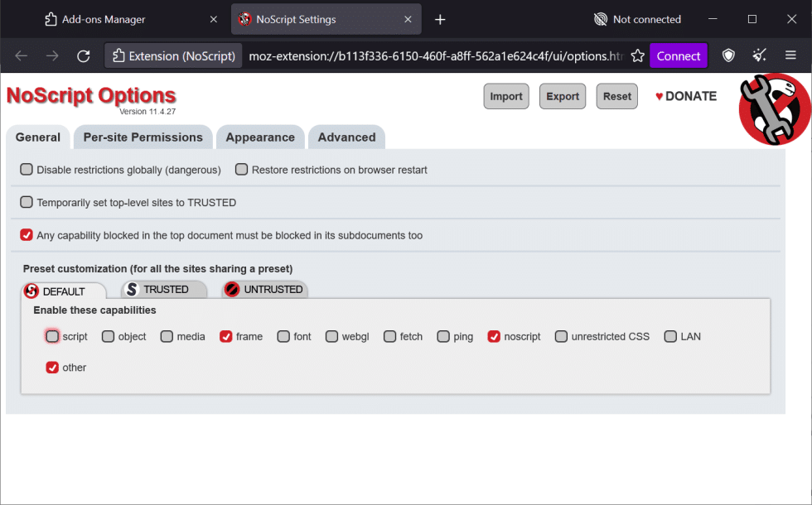Toggle Disable restrictions globally checkbox
Image resolution: width=812 pixels, height=505 pixels.
coord(27,169)
